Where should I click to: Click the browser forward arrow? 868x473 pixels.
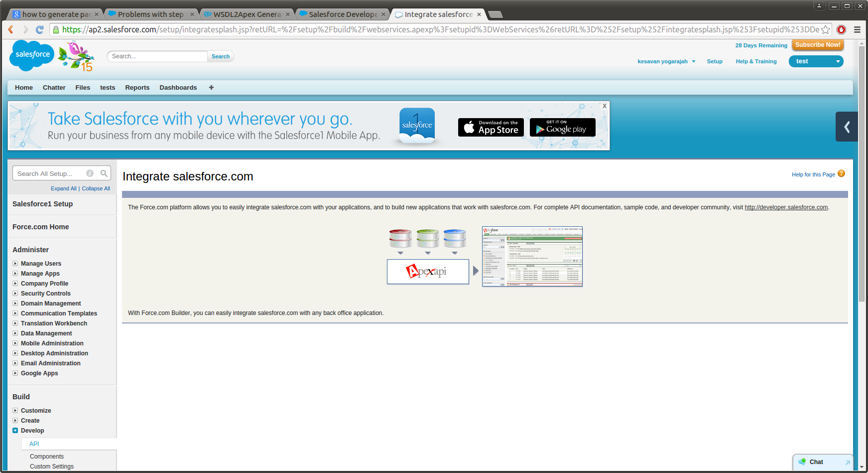(26, 30)
